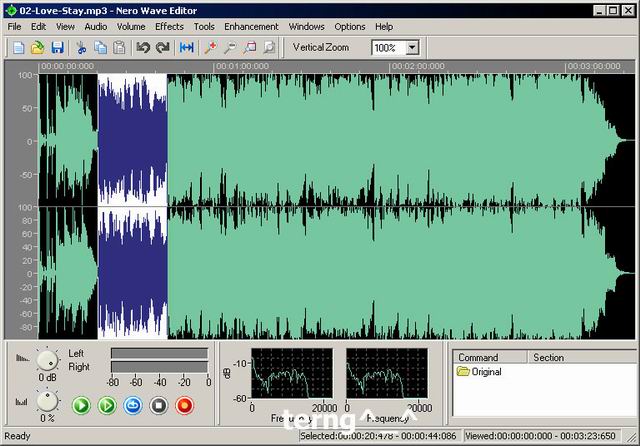Image resolution: width=640 pixels, height=446 pixels.
Task: Click the Command column header
Action: (490, 357)
